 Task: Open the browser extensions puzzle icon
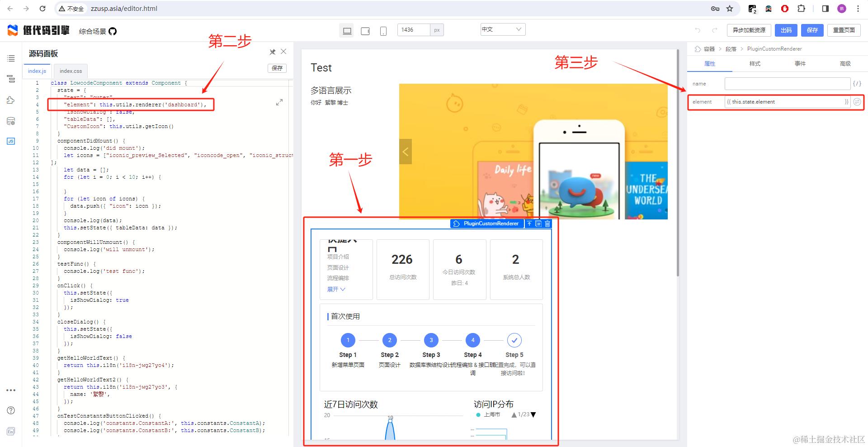pos(801,9)
